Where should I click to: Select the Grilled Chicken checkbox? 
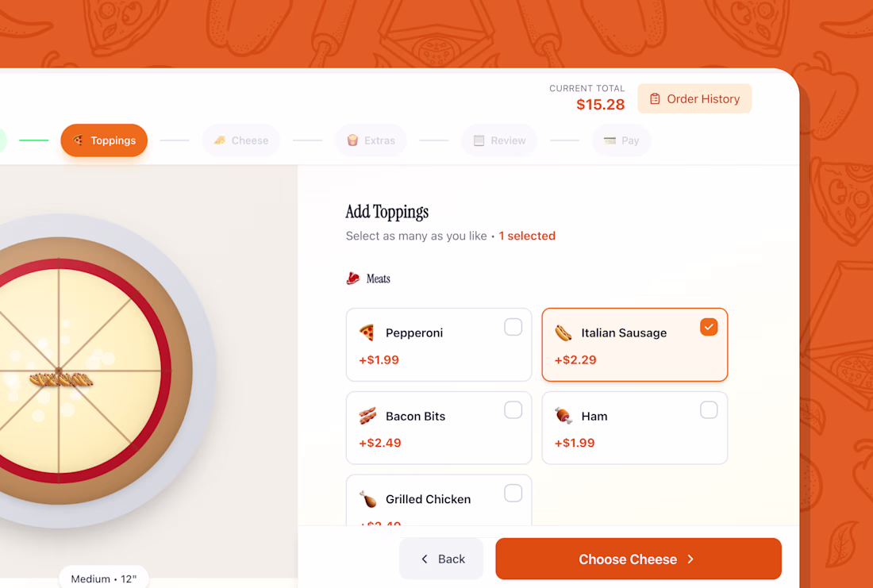(x=513, y=494)
